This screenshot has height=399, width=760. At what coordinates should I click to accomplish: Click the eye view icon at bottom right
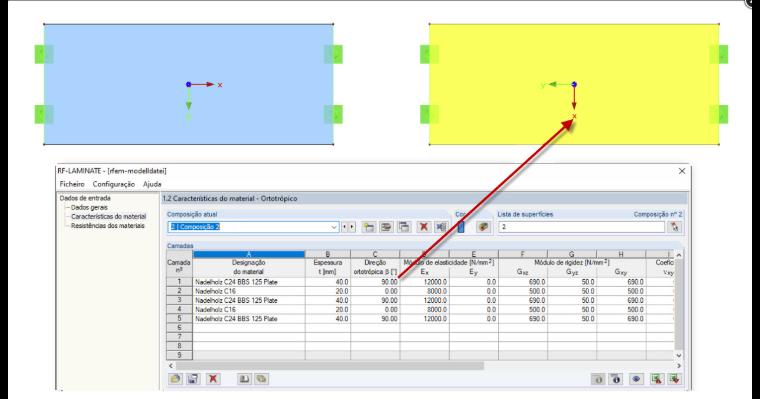(636, 379)
